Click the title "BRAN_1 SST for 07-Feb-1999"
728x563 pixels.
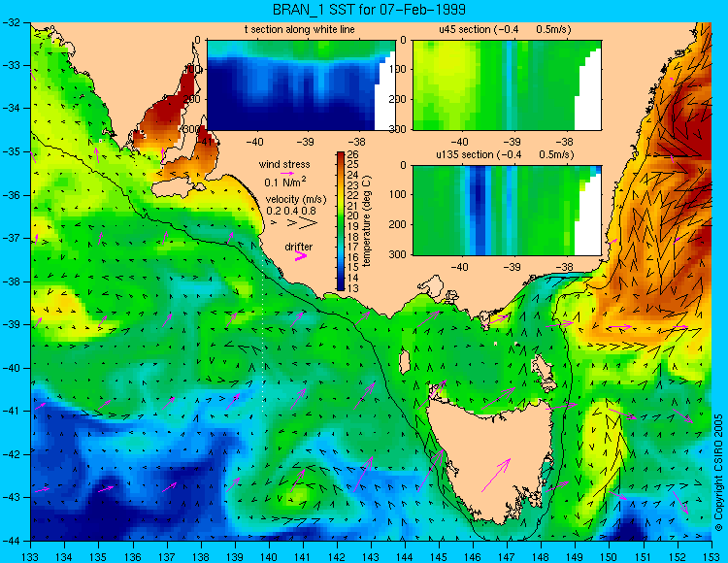click(369, 10)
